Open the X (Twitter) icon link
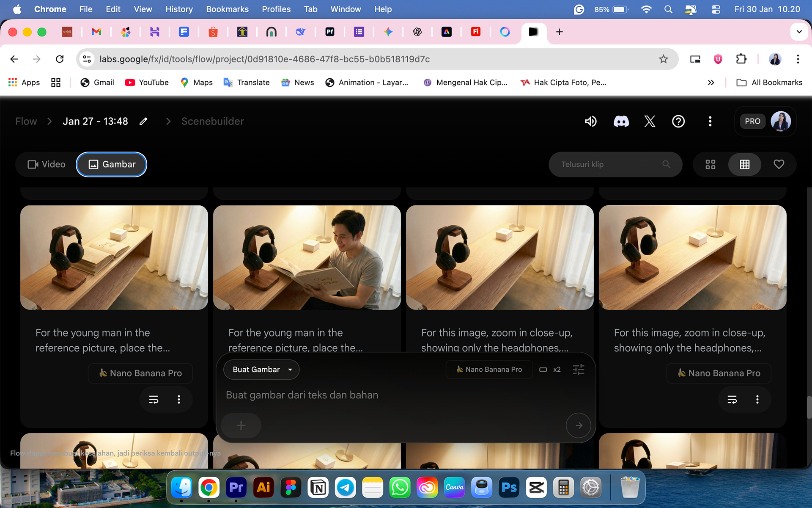812x508 pixels. pyautogui.click(x=650, y=121)
